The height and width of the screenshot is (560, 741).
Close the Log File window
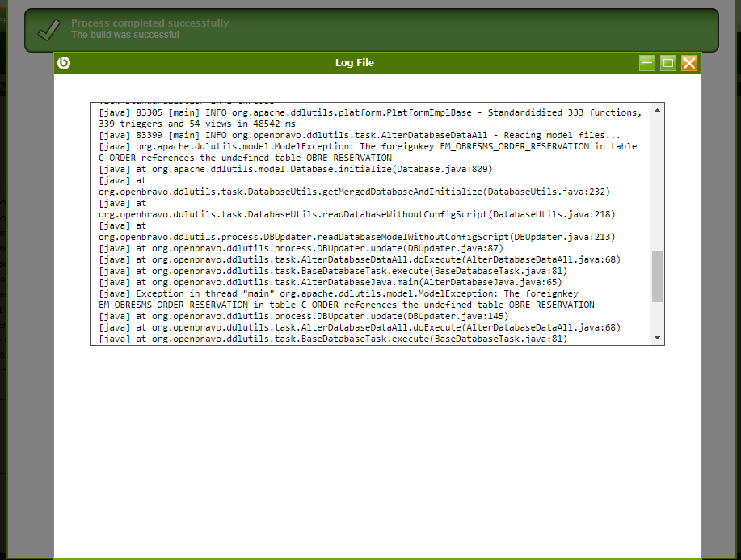click(689, 63)
